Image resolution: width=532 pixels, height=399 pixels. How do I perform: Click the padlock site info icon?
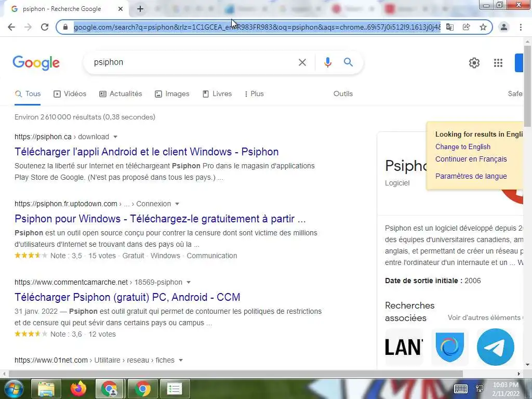coord(66,27)
